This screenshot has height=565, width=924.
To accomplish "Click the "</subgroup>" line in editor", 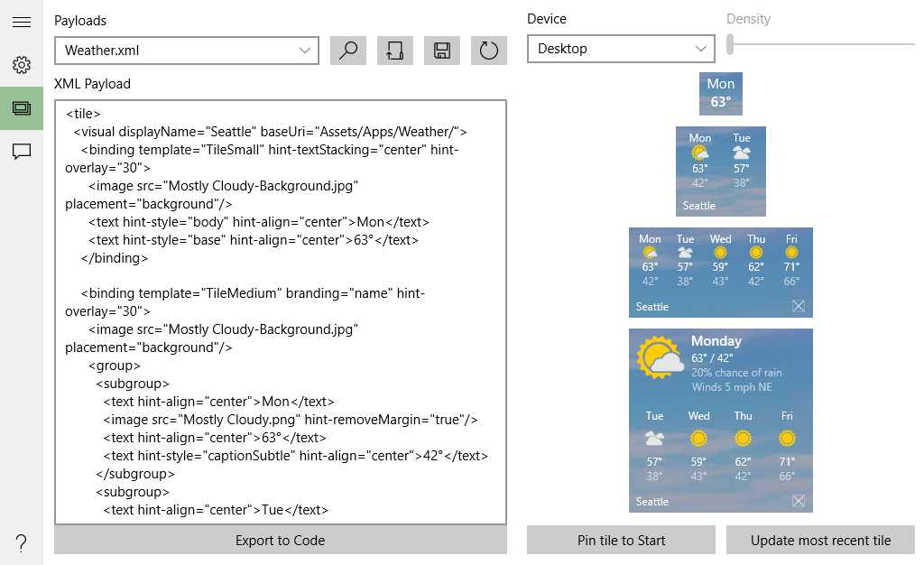I will pyautogui.click(x=135, y=474).
